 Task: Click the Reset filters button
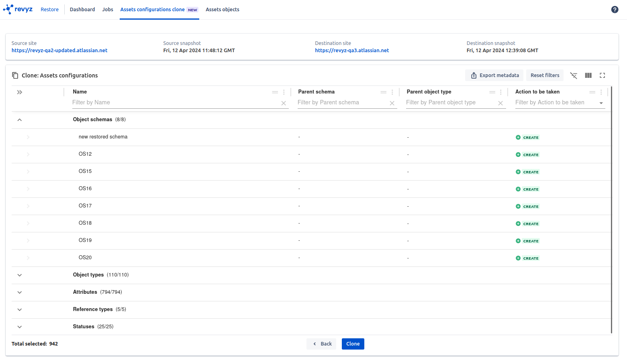pyautogui.click(x=545, y=75)
